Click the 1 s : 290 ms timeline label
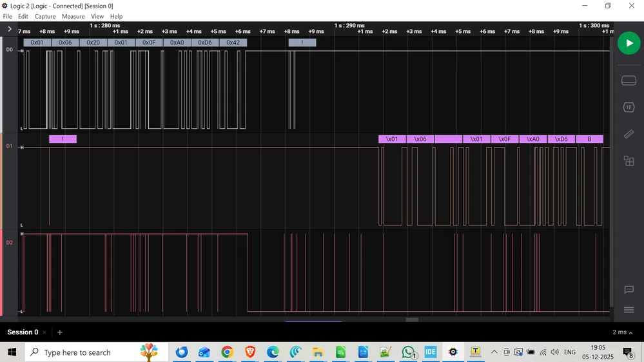This screenshot has width=644, height=362. coord(349,26)
